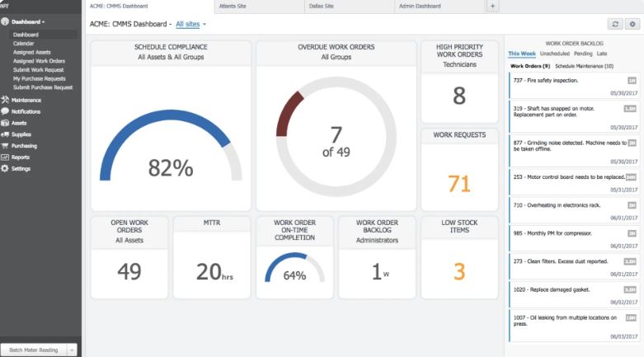Click the Purchasing cart icon
Image resolution: width=644 pixels, height=357 pixels.
point(5,146)
